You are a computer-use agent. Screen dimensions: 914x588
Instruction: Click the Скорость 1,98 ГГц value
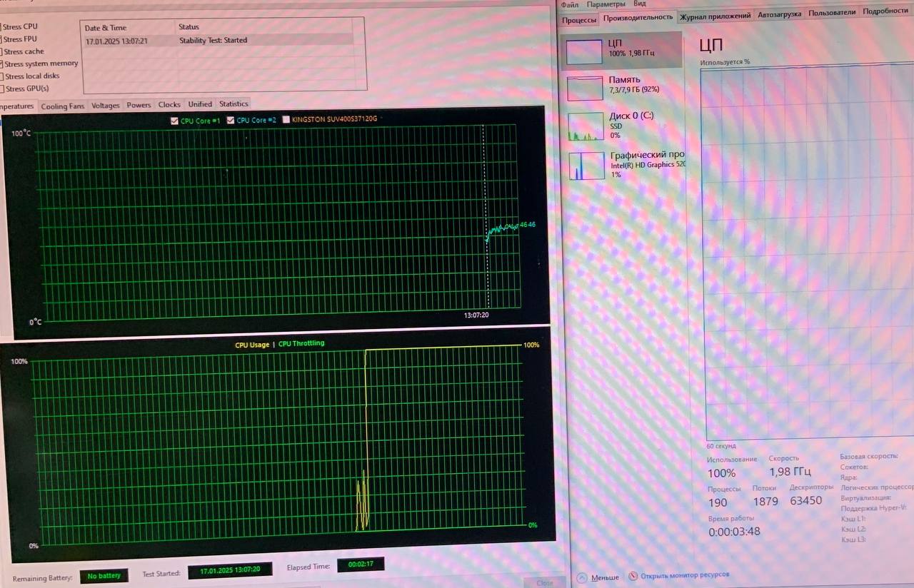pyautogui.click(x=790, y=472)
